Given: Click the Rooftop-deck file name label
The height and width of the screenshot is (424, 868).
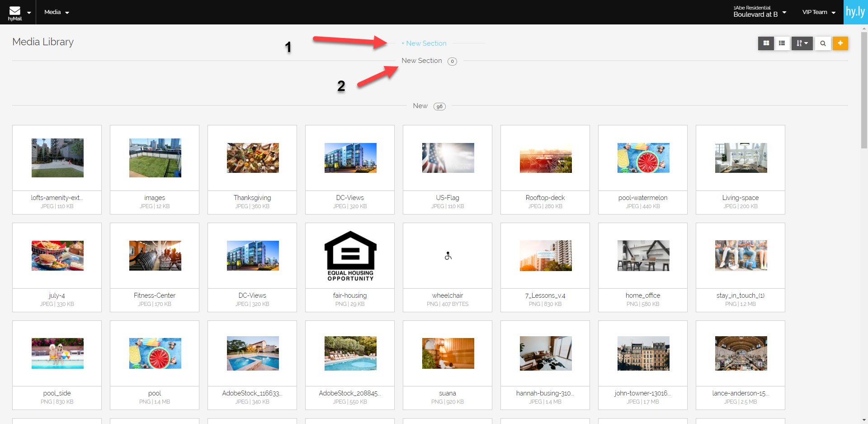Looking at the screenshot, I should [x=545, y=198].
